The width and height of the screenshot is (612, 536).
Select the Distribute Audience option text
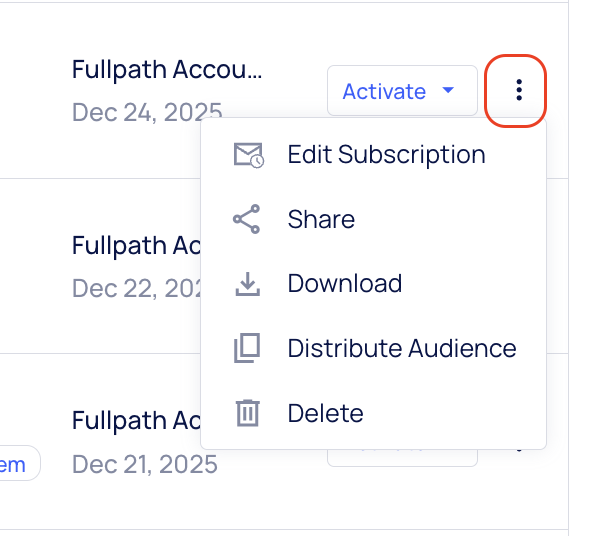(401, 348)
